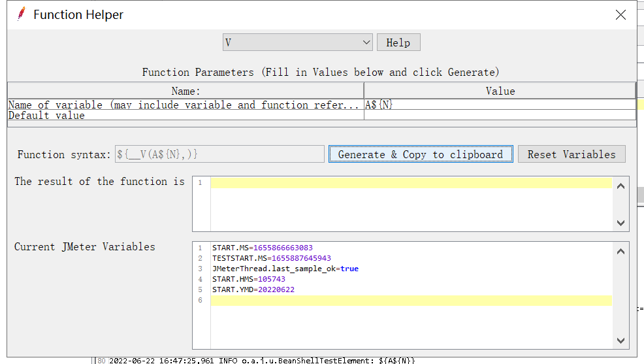
Task: Select the 'Name of variable' parameter row
Action: click(185, 105)
